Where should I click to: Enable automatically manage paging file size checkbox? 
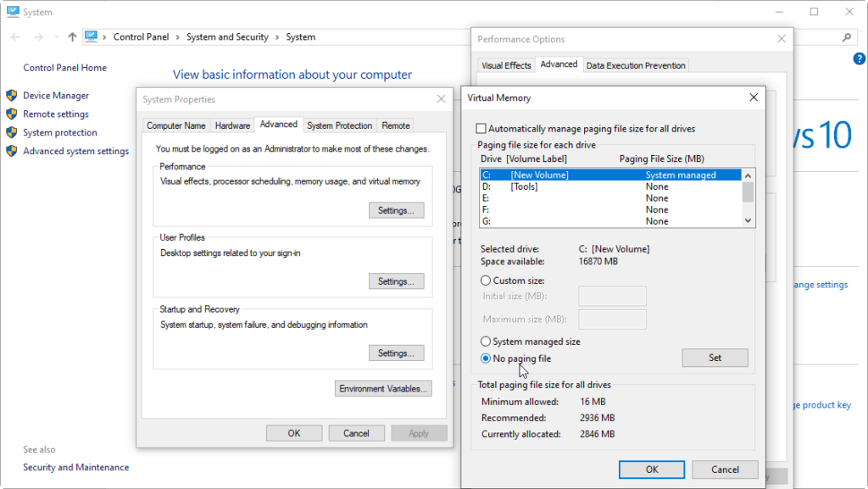[x=482, y=129]
